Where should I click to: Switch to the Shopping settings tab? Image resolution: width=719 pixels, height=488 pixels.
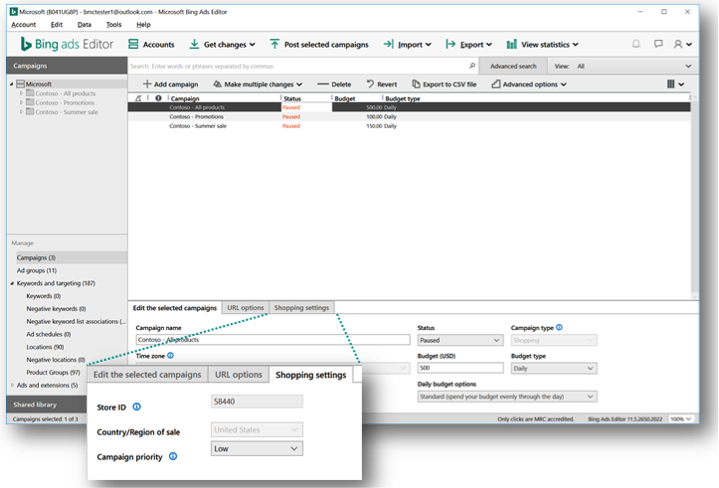301,308
